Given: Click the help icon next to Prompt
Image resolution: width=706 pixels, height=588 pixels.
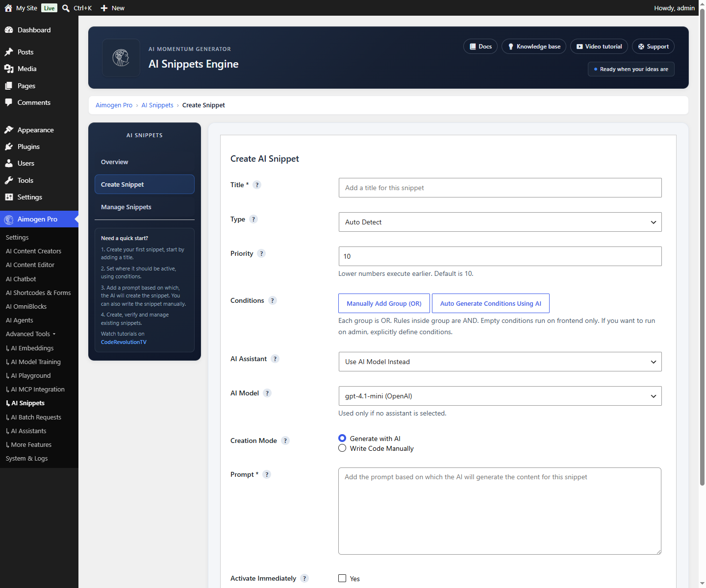Looking at the screenshot, I should pos(267,474).
